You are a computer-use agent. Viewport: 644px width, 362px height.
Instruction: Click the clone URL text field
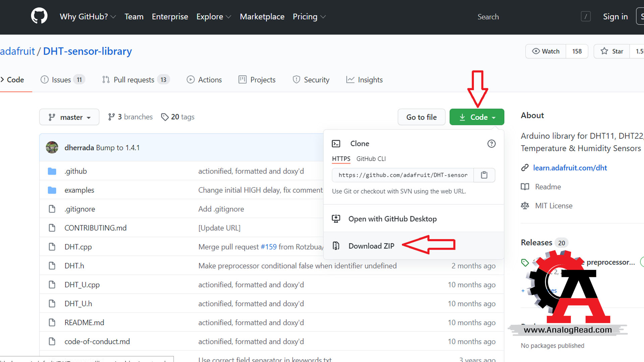click(403, 175)
